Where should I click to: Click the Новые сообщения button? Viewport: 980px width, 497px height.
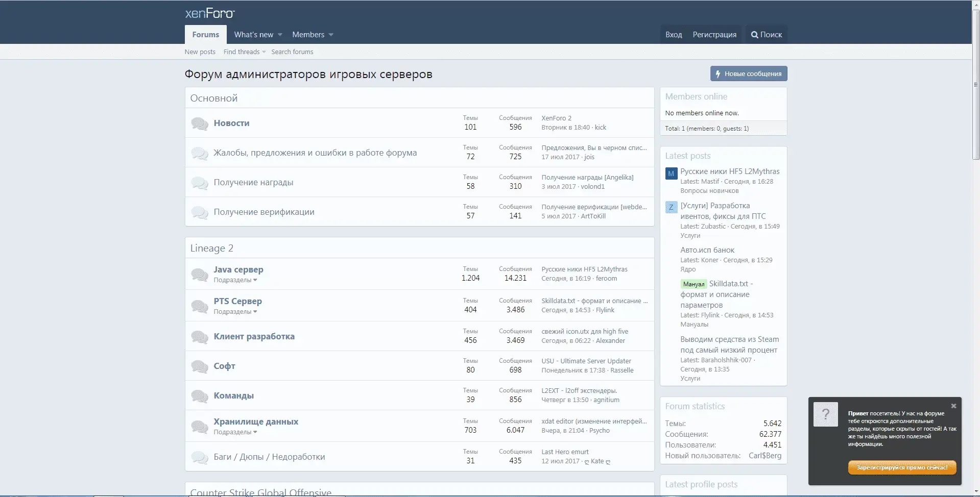coord(749,73)
